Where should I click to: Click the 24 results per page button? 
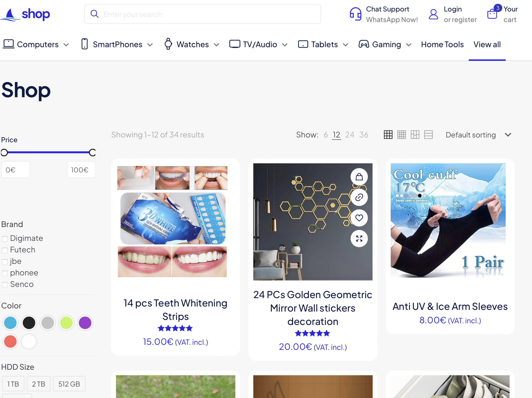350,135
